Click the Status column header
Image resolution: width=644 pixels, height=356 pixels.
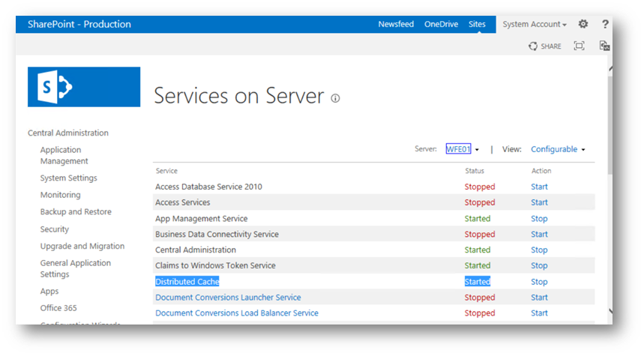475,171
